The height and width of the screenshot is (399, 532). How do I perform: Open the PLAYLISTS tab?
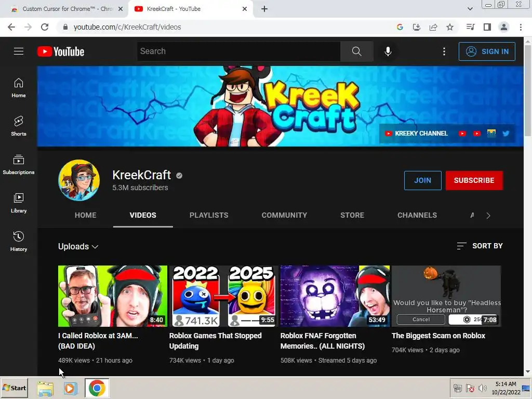click(x=209, y=215)
